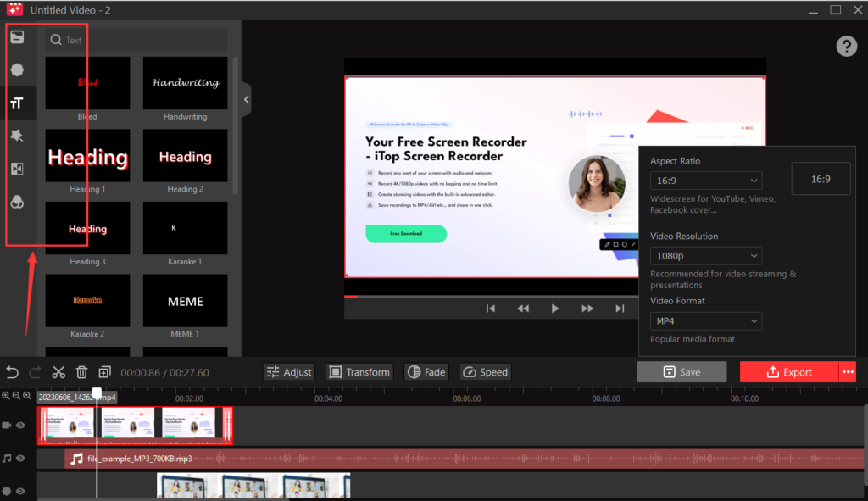Fast forward the preview playback
Viewport: 868px width, 501px height.
click(x=587, y=309)
